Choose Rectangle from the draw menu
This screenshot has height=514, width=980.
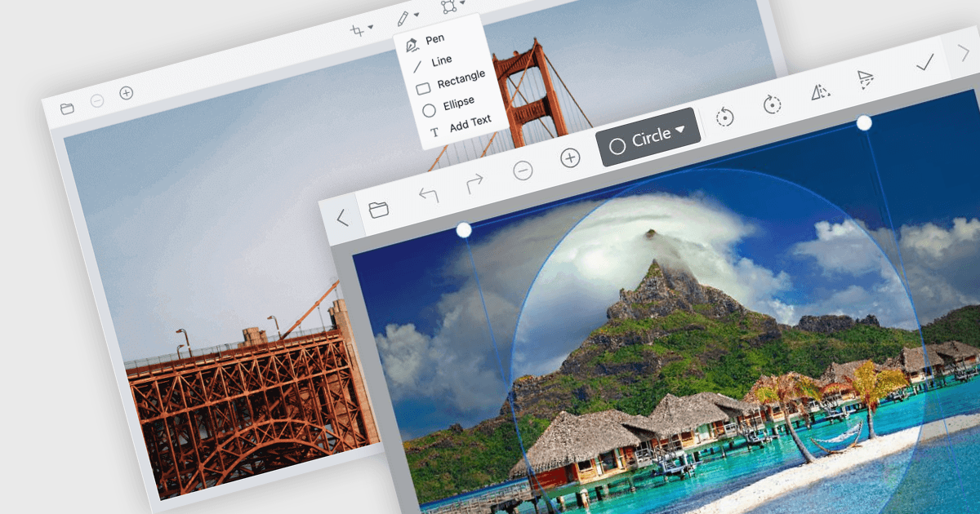[x=450, y=82]
